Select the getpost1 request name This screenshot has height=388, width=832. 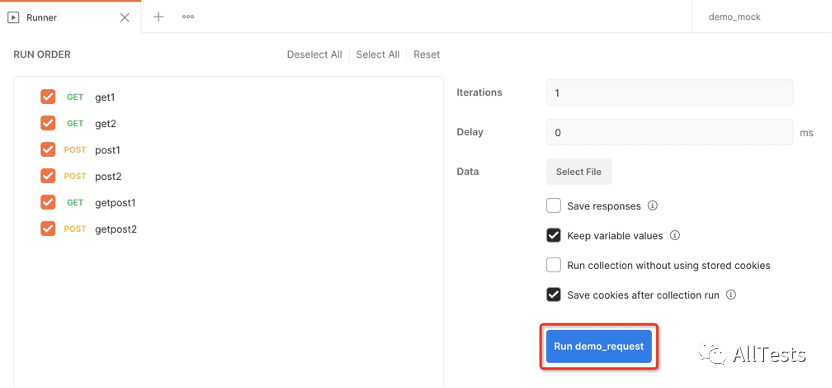tap(116, 203)
